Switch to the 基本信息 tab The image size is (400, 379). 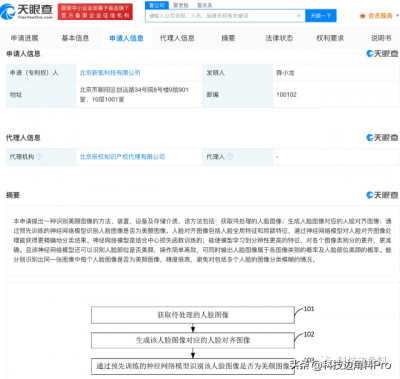[75, 38]
